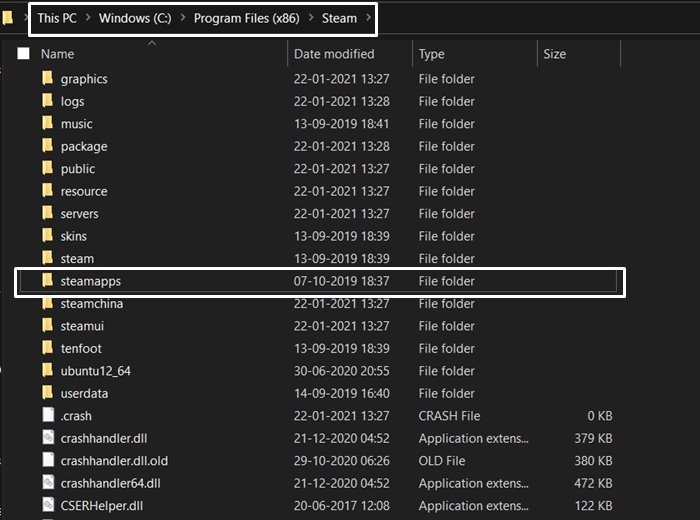Click the Steam breadcrumb segment

(x=339, y=18)
